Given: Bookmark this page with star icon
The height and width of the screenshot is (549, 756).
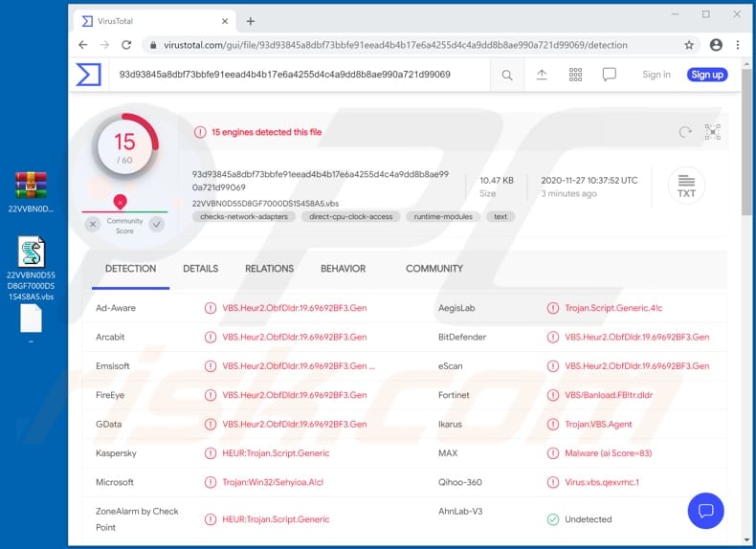Looking at the screenshot, I should click(x=688, y=45).
